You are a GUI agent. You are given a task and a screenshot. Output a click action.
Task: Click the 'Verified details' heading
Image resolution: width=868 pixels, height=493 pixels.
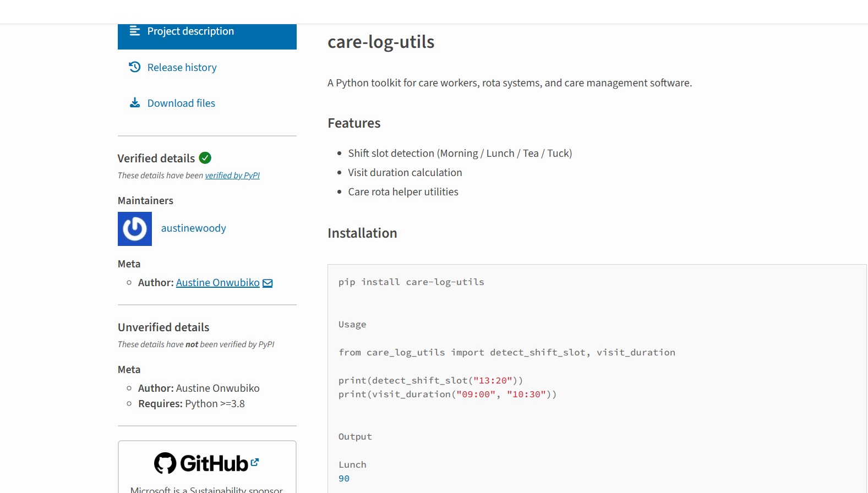[x=156, y=158]
